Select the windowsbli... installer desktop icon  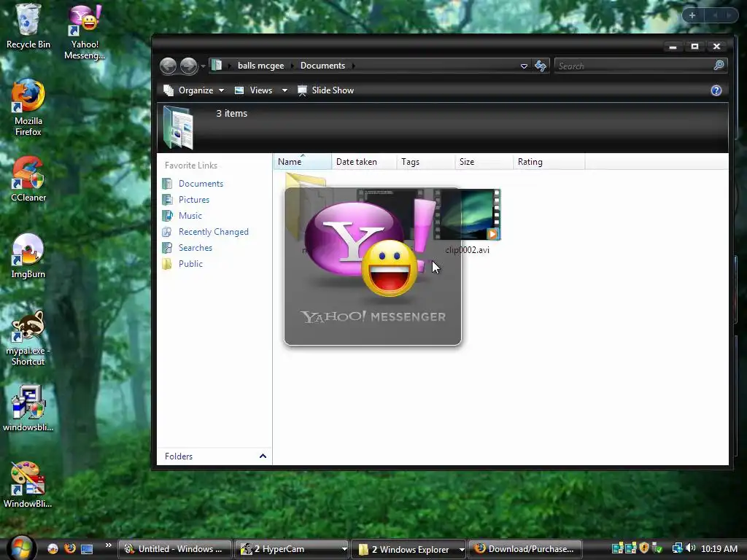[28, 408]
